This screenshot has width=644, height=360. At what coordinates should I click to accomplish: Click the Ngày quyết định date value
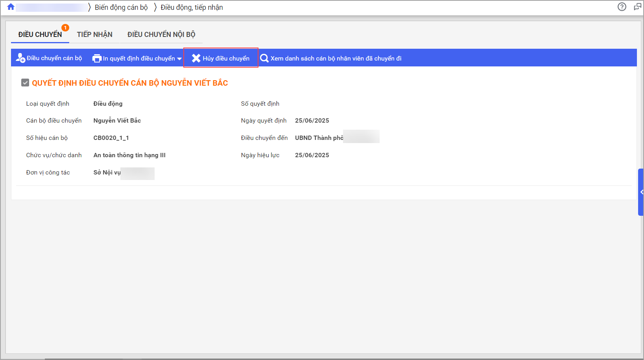[312, 121]
